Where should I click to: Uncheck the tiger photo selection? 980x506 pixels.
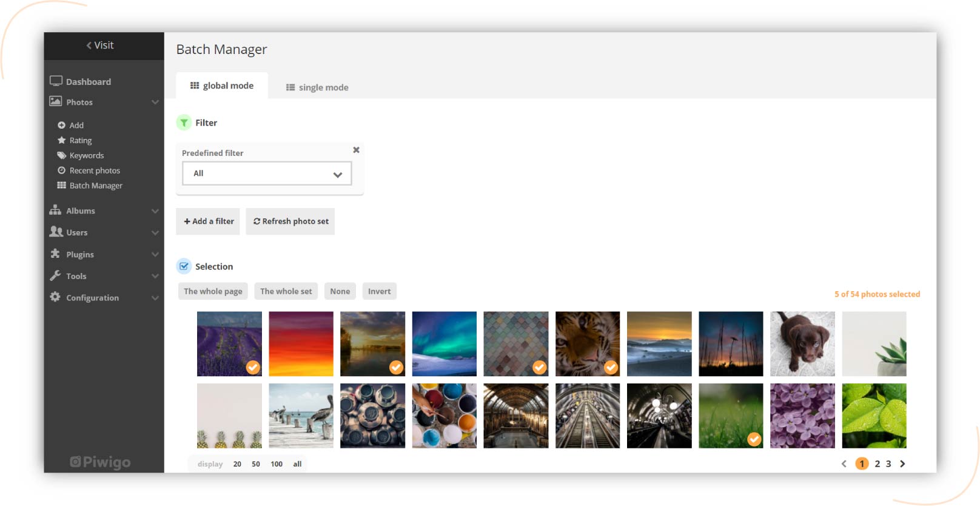point(611,367)
